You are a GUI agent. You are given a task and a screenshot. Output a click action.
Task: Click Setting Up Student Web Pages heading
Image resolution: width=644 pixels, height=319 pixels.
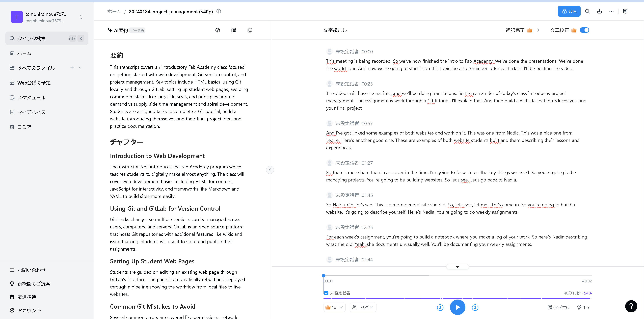click(152, 261)
